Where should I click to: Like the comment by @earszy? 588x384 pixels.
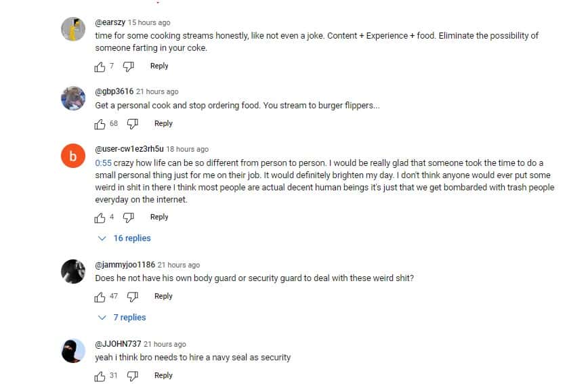100,66
